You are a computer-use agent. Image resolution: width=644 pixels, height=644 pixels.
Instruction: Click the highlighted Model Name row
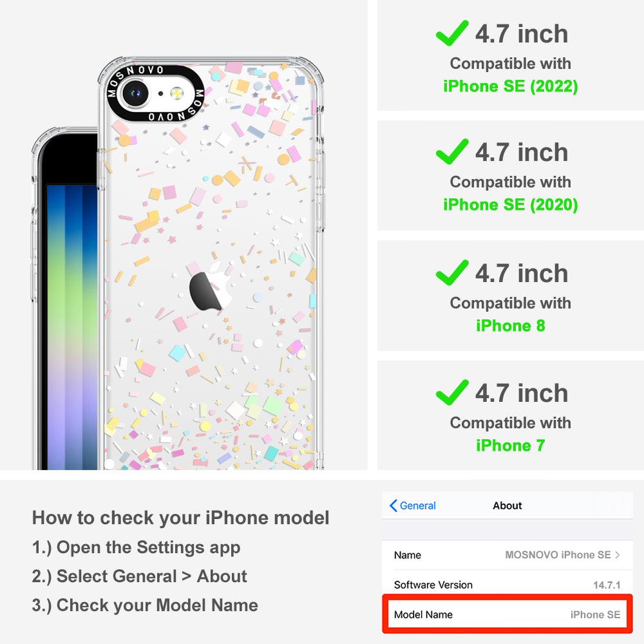[507, 614]
